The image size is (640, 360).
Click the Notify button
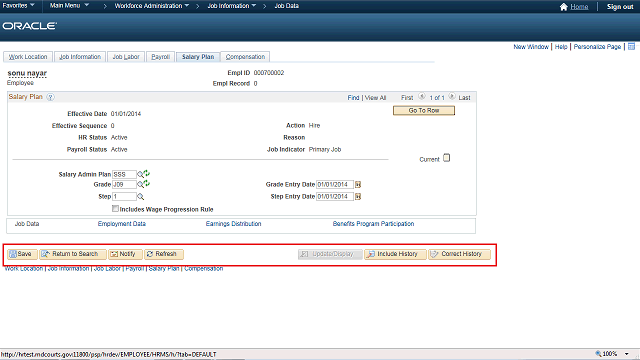[125, 254]
